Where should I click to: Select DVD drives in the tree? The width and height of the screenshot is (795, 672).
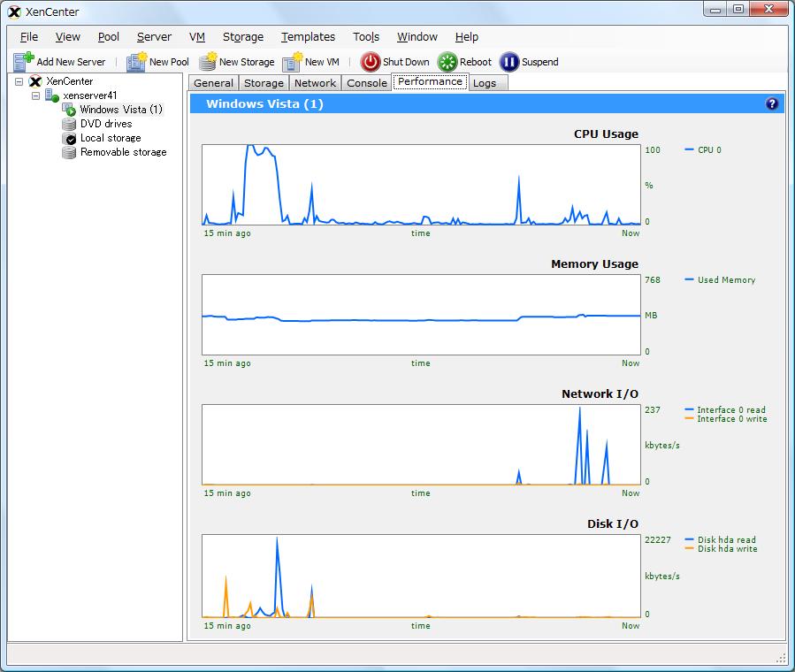click(x=106, y=124)
